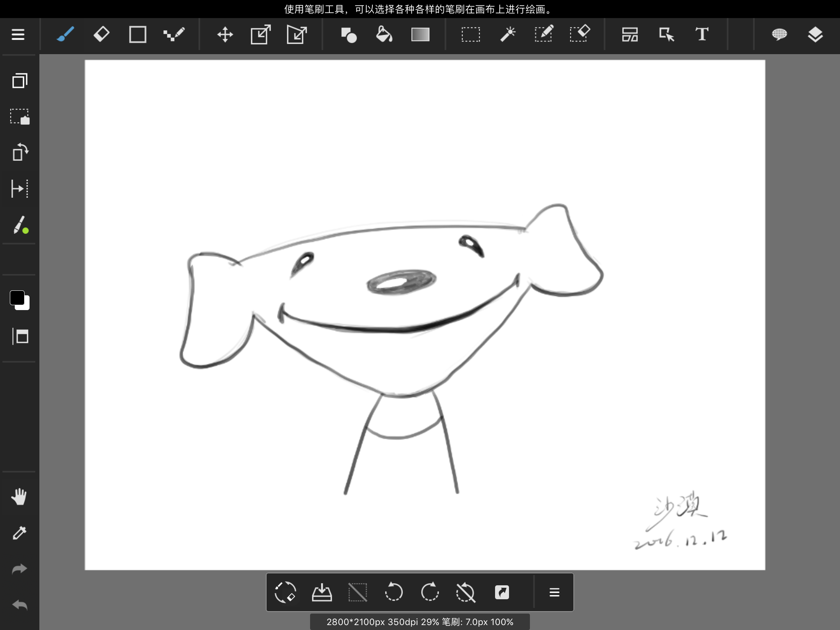Click the overlapping-squares icon in left sidebar
Viewport: 840px width, 630px height.
[x=20, y=80]
